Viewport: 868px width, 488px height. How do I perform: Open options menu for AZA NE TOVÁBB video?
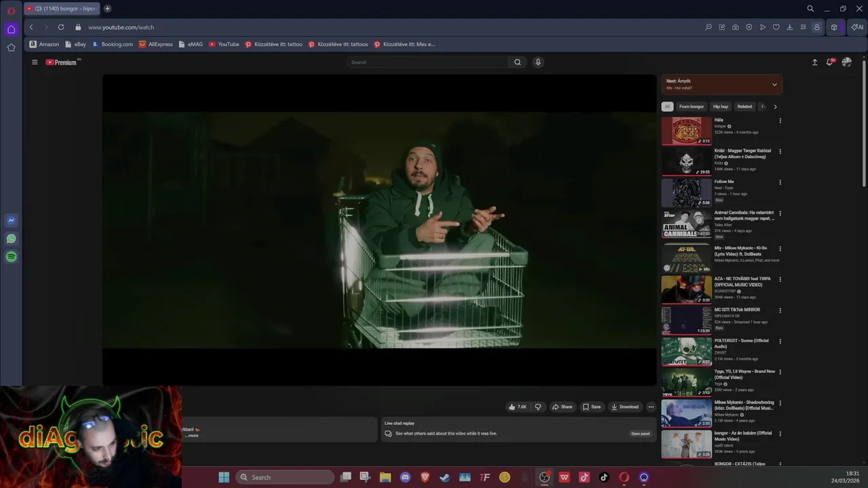780,279
